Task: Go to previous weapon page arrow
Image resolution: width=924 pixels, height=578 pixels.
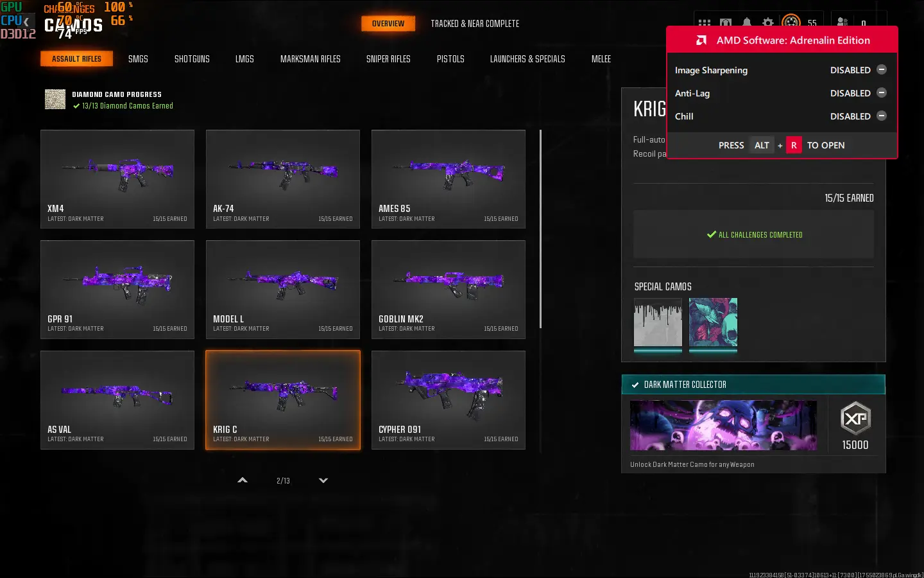Action: coord(243,480)
